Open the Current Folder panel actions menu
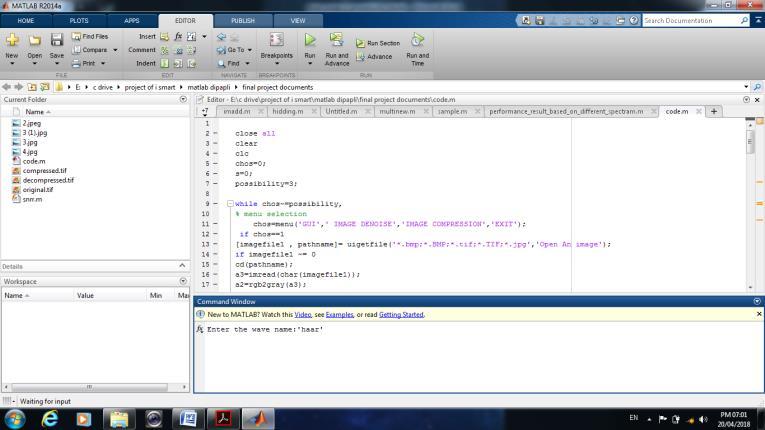The width and height of the screenshot is (765, 430). pyautogui.click(x=182, y=99)
